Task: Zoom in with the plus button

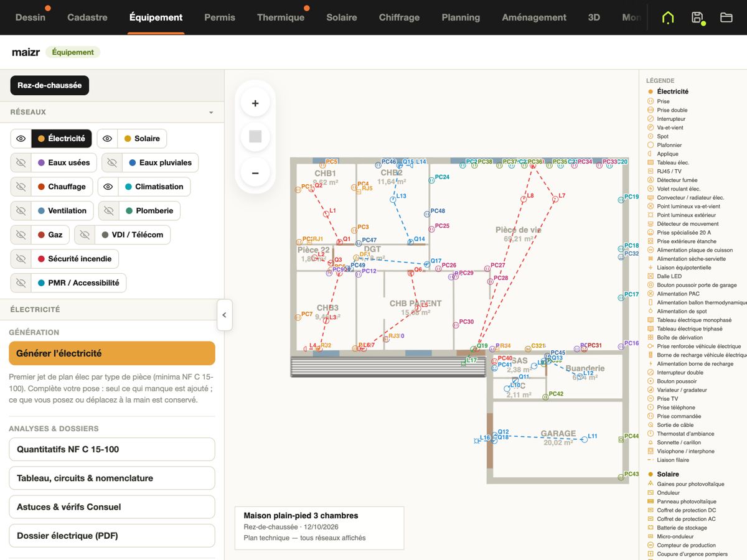Action: [255, 103]
